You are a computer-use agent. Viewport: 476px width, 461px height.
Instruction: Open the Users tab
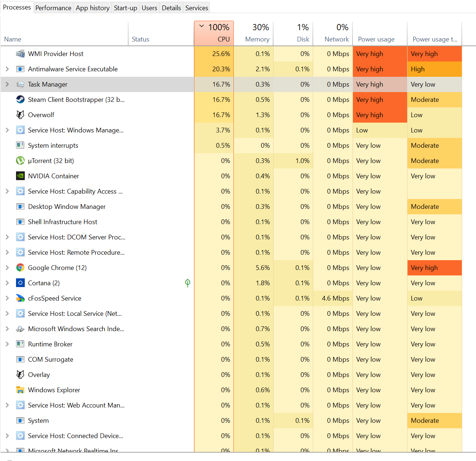pyautogui.click(x=149, y=8)
